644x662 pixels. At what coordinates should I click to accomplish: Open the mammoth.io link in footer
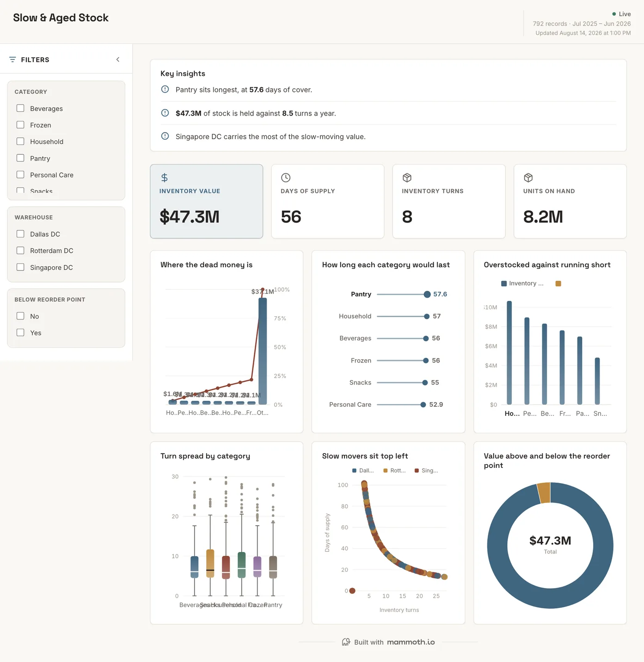point(411,642)
